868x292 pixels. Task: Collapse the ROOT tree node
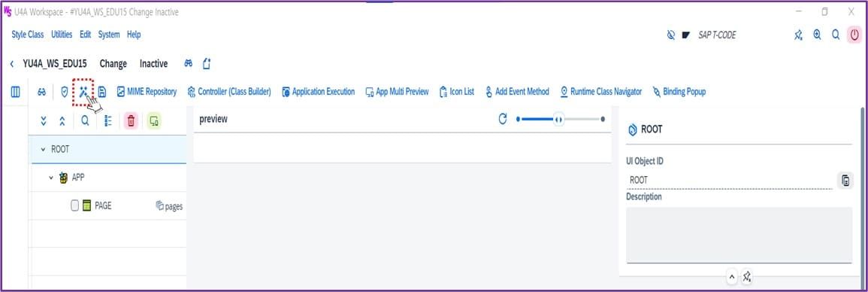(x=43, y=150)
